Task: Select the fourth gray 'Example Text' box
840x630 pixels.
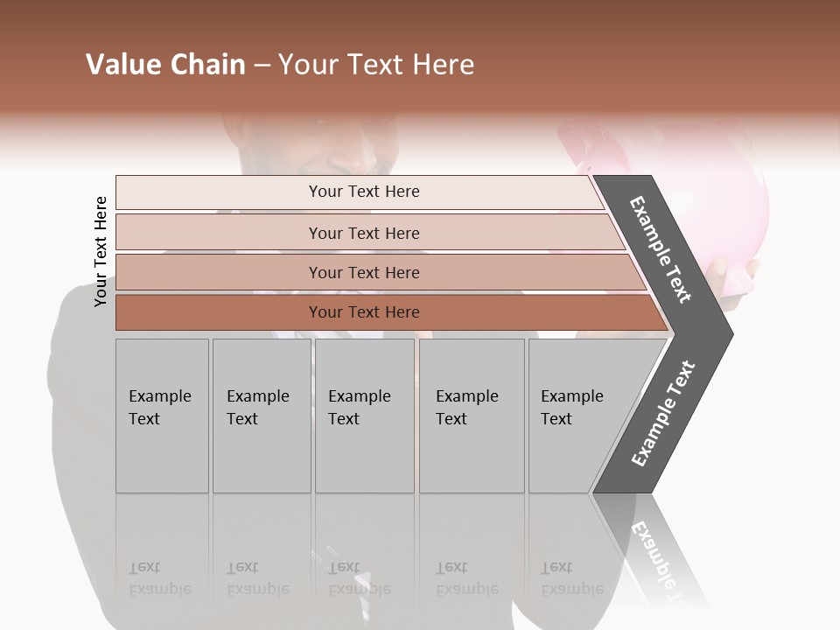Action: coord(472,416)
